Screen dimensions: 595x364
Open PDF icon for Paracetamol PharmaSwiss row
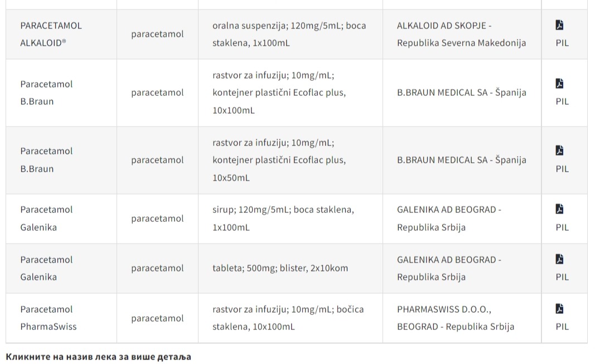coord(559,309)
